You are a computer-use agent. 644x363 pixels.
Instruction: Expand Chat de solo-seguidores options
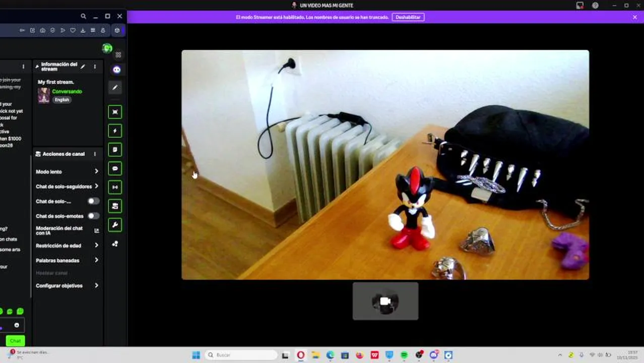pos(96,186)
